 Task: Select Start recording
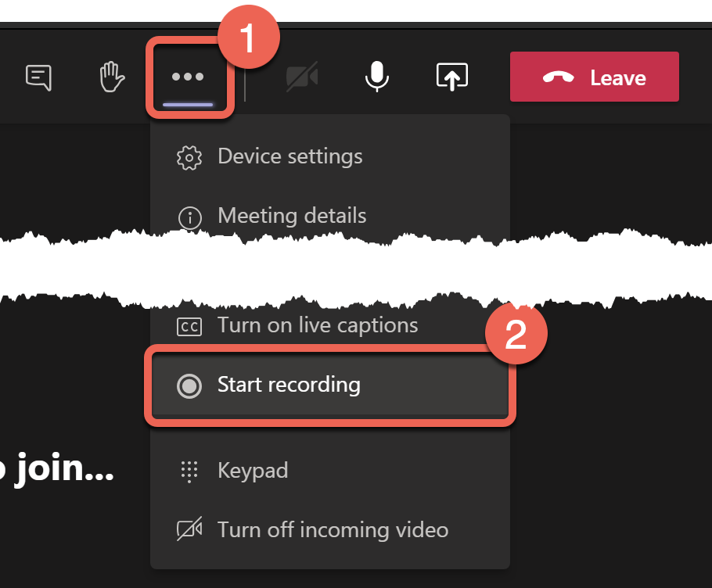click(x=330, y=385)
